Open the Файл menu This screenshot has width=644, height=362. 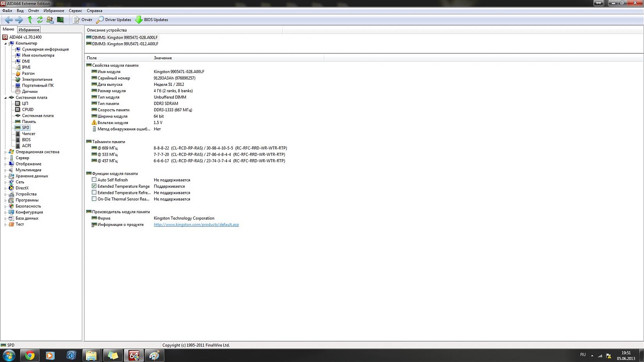7,11
